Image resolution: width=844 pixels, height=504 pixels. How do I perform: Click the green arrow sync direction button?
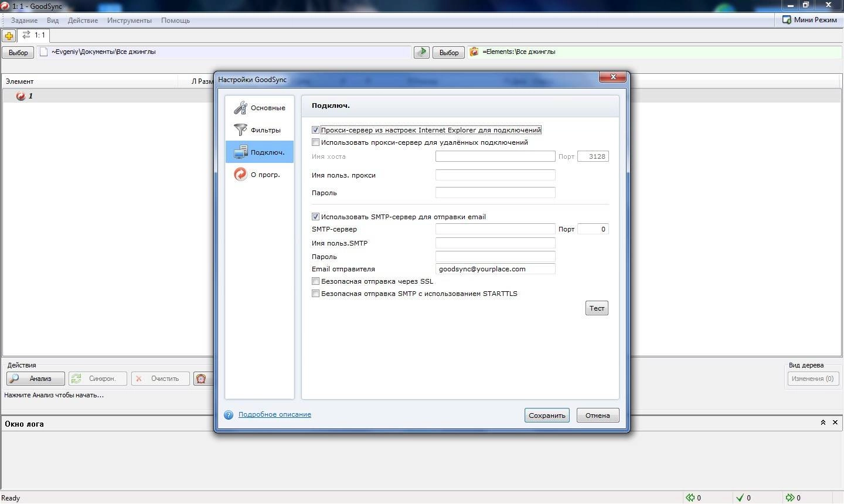click(421, 52)
